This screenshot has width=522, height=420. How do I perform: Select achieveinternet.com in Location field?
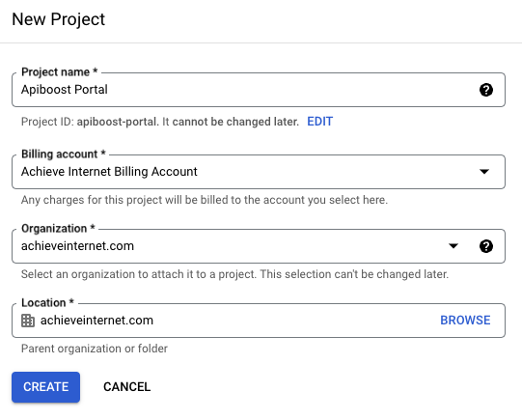tap(96, 321)
